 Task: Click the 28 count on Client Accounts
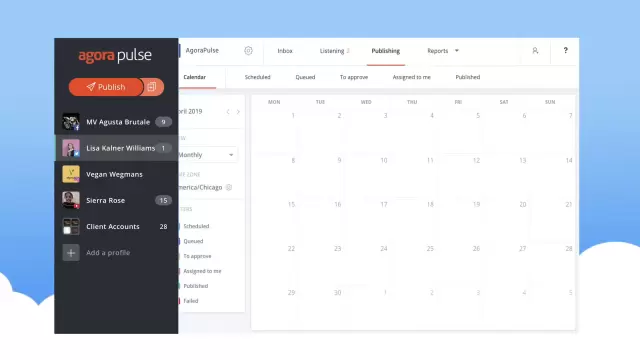pyautogui.click(x=163, y=227)
